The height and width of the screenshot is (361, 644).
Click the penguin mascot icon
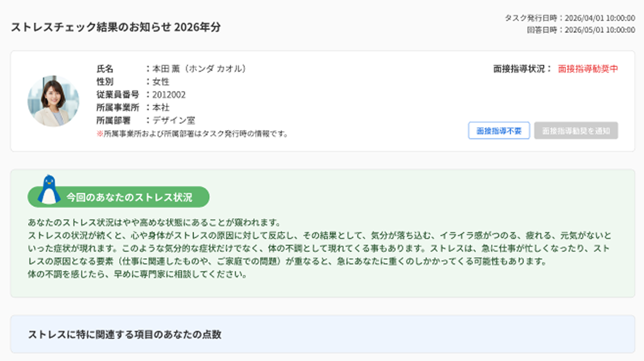coord(49,190)
